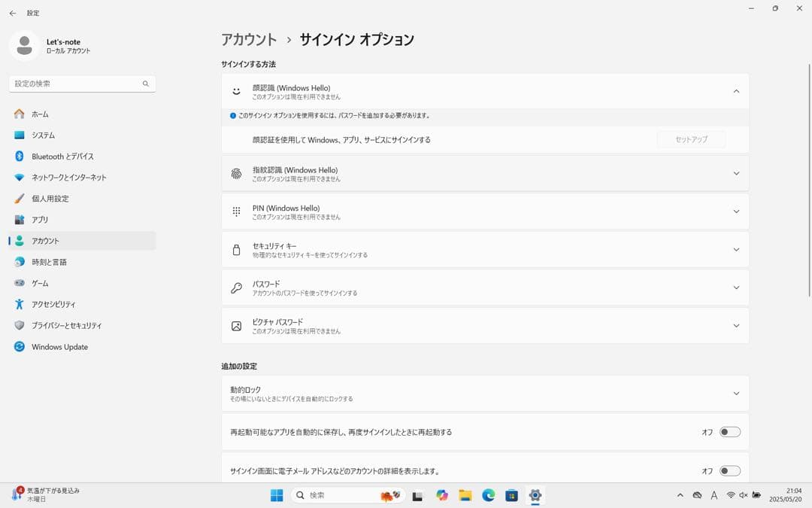
Task: Turn on sign-in screen account details toggle
Action: (x=728, y=470)
